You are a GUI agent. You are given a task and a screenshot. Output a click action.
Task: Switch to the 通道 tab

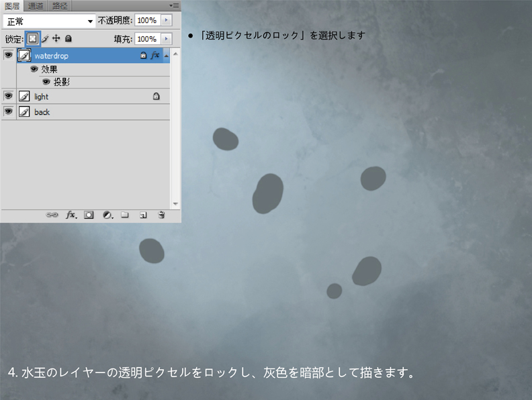click(x=36, y=6)
